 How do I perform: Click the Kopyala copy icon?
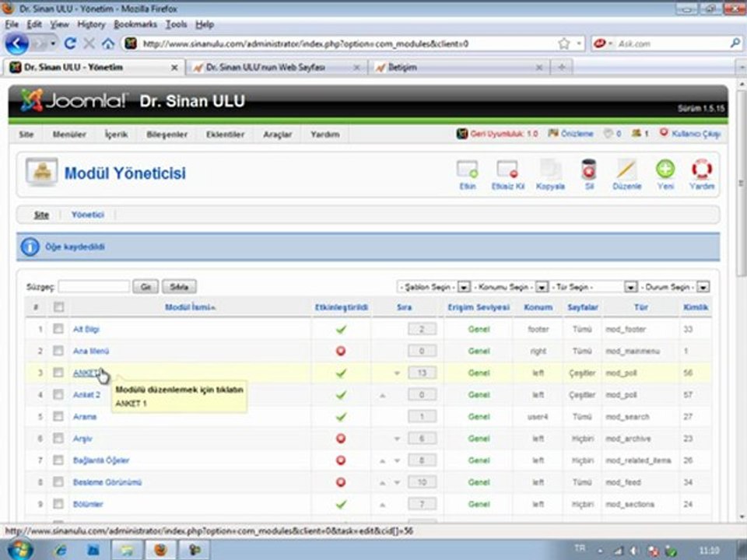tap(550, 170)
